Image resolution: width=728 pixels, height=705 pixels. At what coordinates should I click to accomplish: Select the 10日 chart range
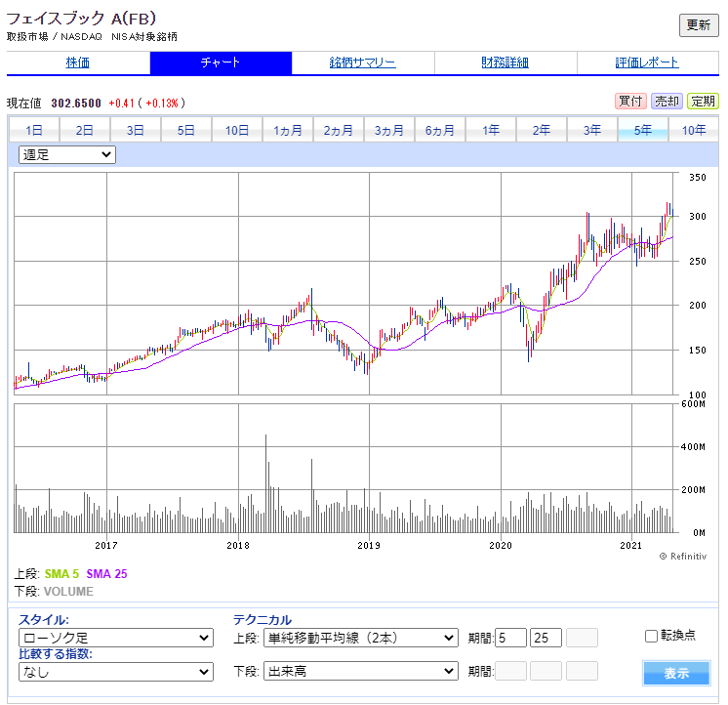(237, 130)
